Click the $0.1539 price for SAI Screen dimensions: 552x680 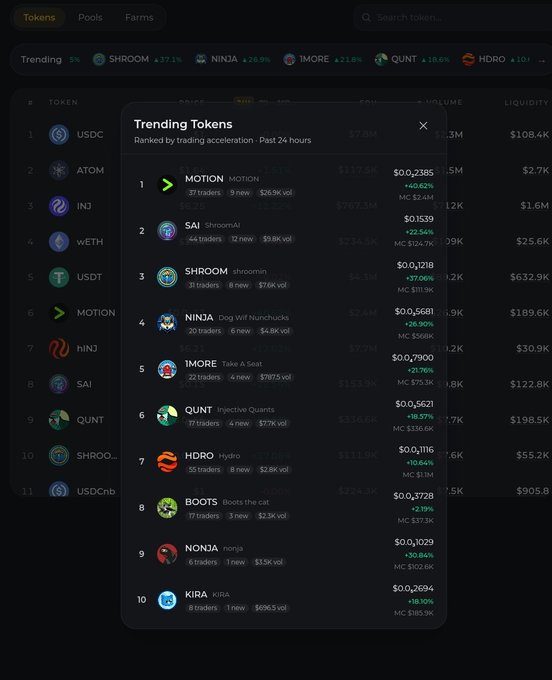pos(419,219)
